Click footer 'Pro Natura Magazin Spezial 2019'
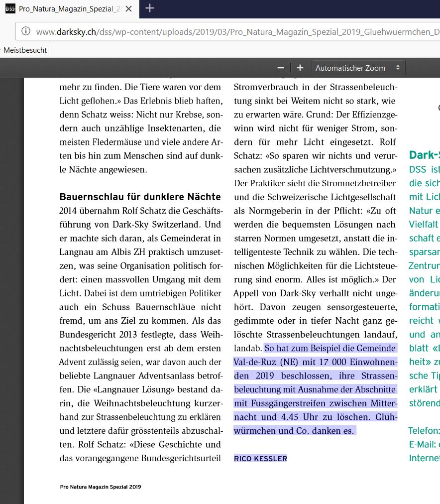Viewport: 440px width, 504px height. coord(101,487)
